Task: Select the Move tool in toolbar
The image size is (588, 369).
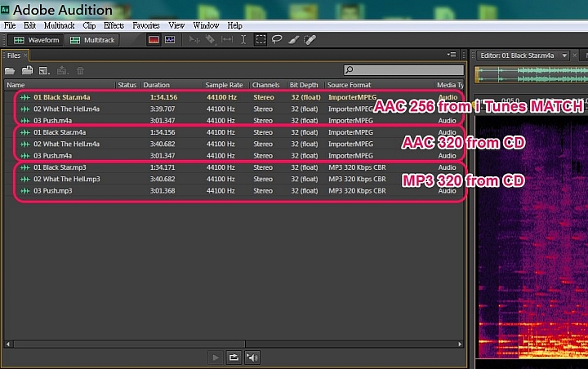Action: [x=194, y=40]
